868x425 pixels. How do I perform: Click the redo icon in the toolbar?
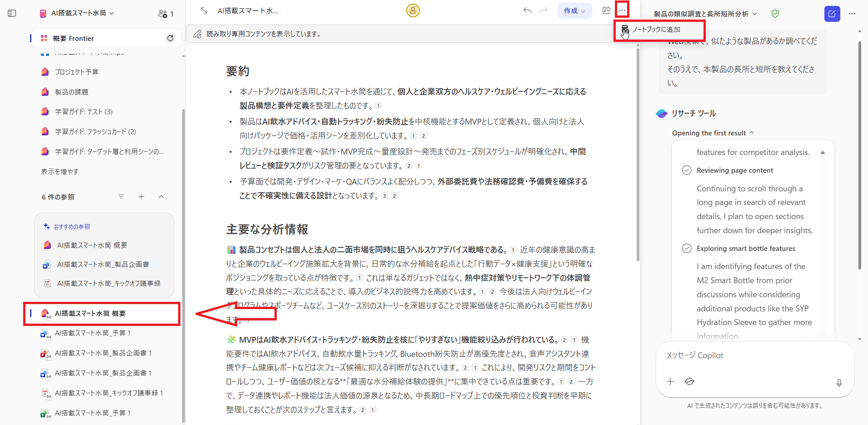pyautogui.click(x=544, y=10)
